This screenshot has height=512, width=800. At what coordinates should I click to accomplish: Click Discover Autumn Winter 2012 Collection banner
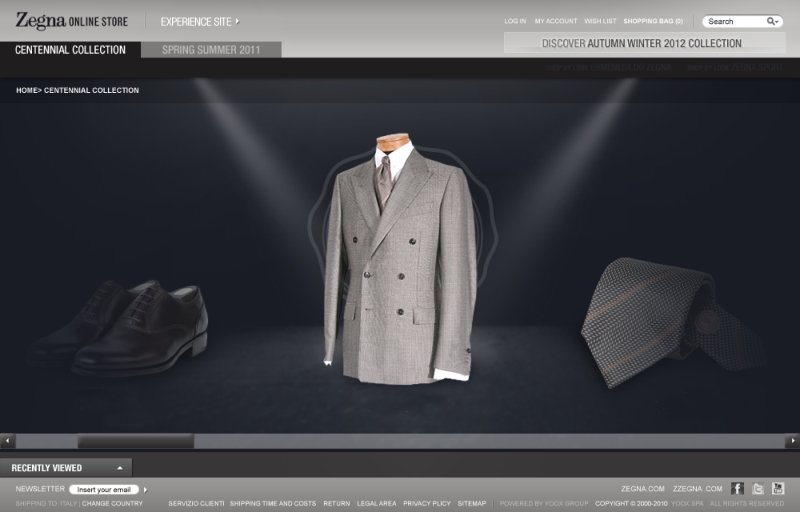coord(642,43)
